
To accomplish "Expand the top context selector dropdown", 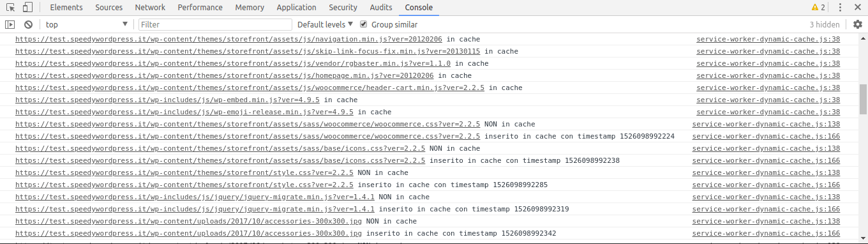I will pos(86,24).
